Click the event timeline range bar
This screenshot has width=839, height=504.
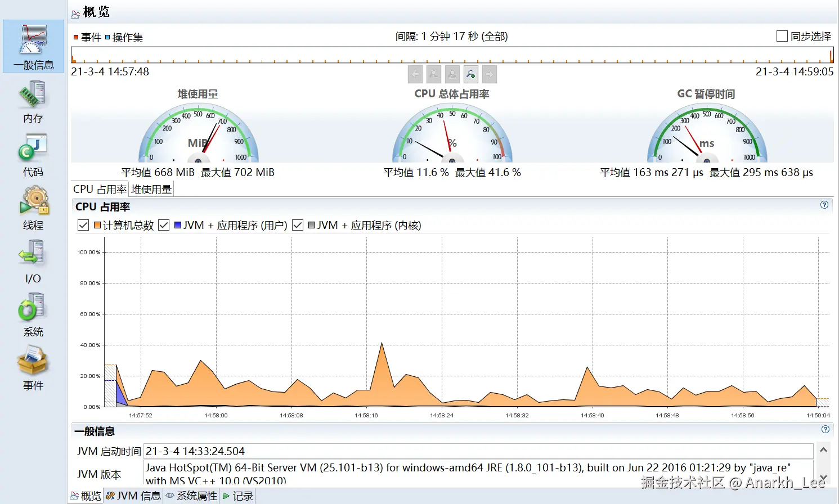click(x=452, y=55)
